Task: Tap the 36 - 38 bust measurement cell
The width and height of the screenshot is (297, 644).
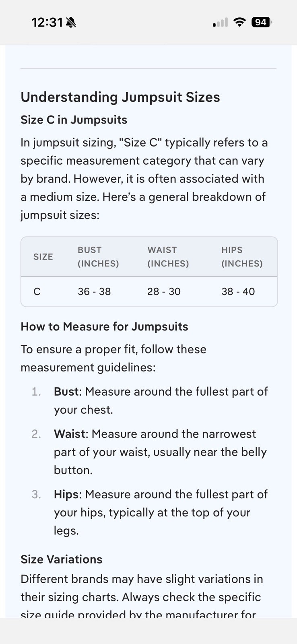Action: 94,291
